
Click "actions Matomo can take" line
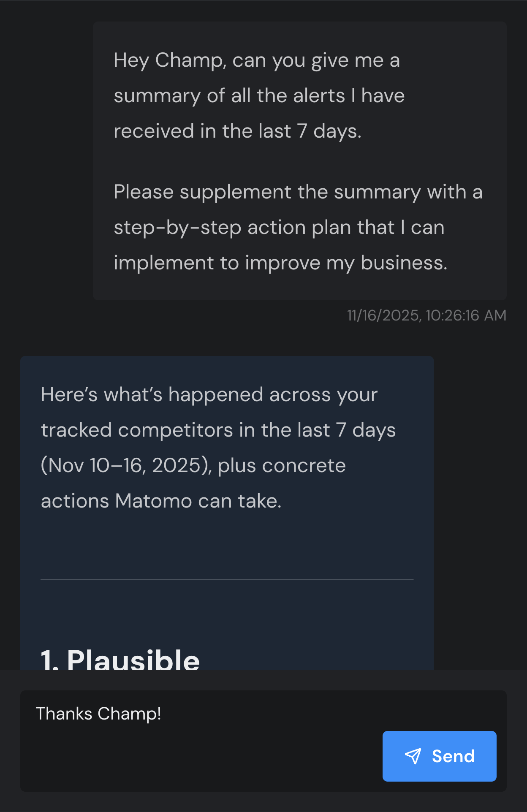tap(161, 501)
